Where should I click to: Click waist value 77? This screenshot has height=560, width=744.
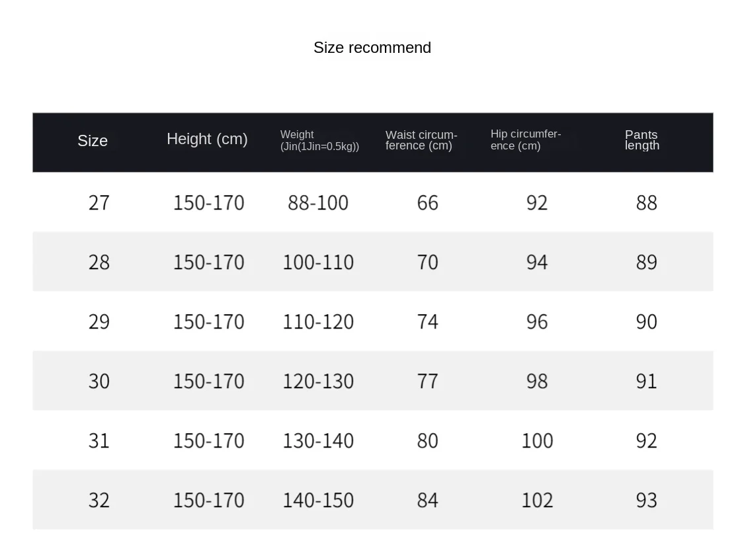point(427,381)
